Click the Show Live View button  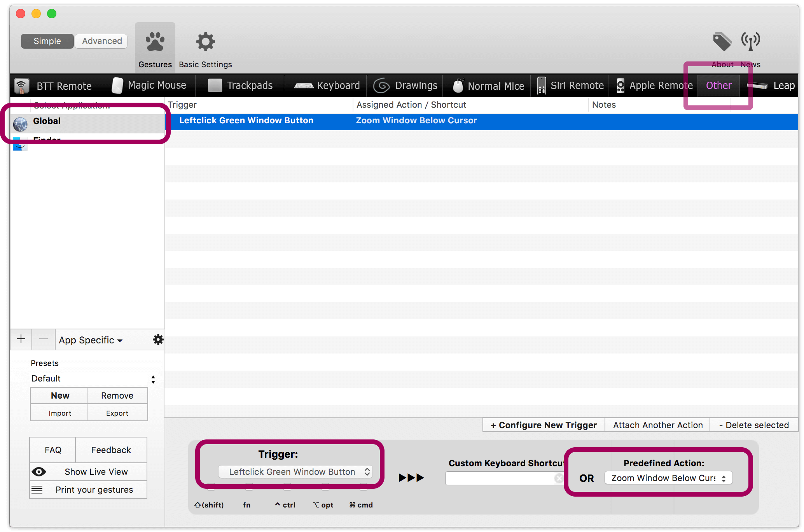coord(89,472)
